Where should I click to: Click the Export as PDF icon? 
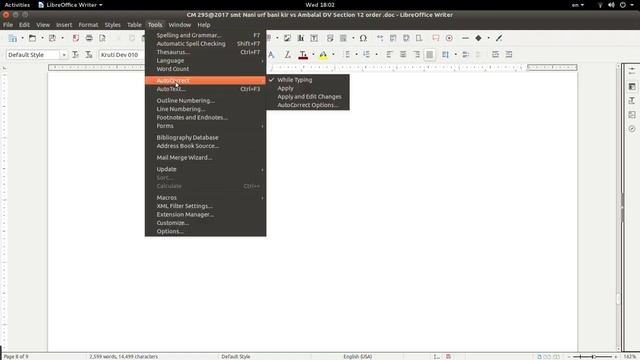(x=76, y=38)
